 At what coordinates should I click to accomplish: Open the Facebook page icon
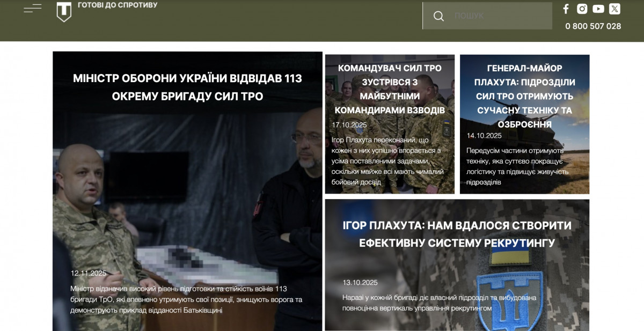pos(566,9)
